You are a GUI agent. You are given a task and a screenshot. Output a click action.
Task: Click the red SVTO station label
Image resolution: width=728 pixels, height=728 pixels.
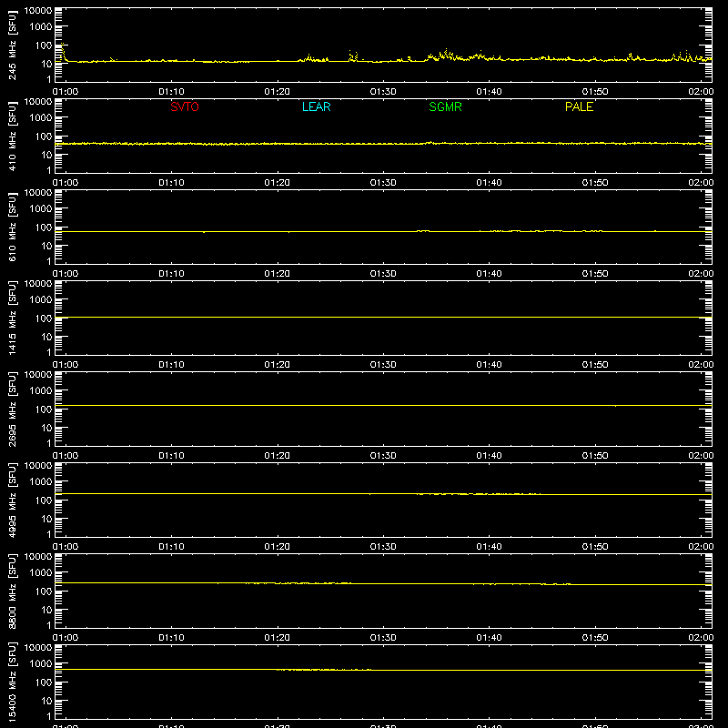[x=185, y=106]
